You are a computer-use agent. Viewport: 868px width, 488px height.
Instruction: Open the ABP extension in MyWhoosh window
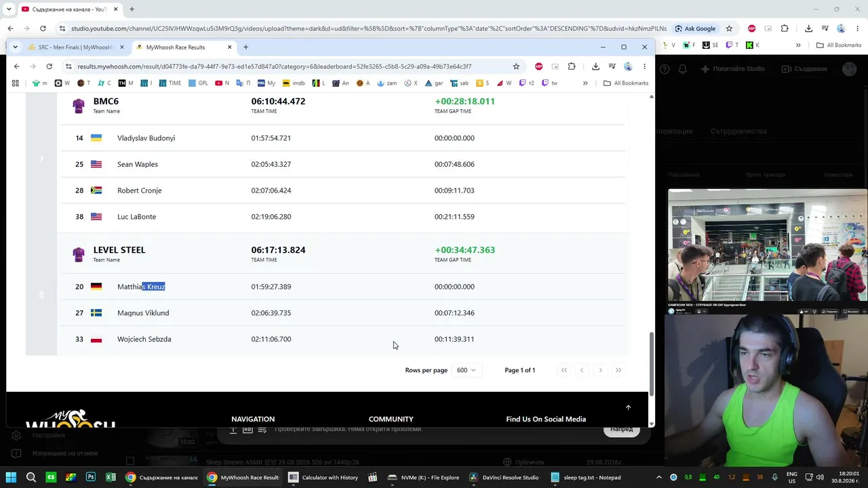click(538, 66)
